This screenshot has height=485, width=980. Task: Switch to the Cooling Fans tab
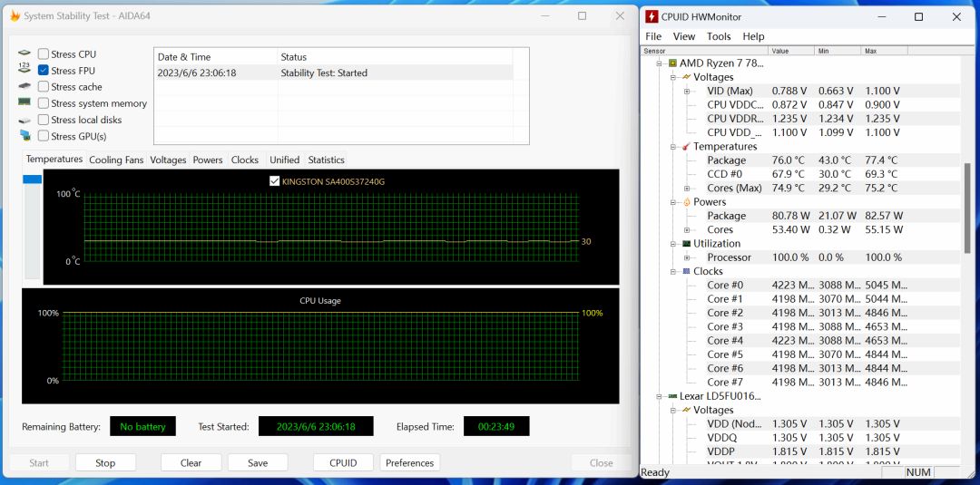click(x=116, y=160)
